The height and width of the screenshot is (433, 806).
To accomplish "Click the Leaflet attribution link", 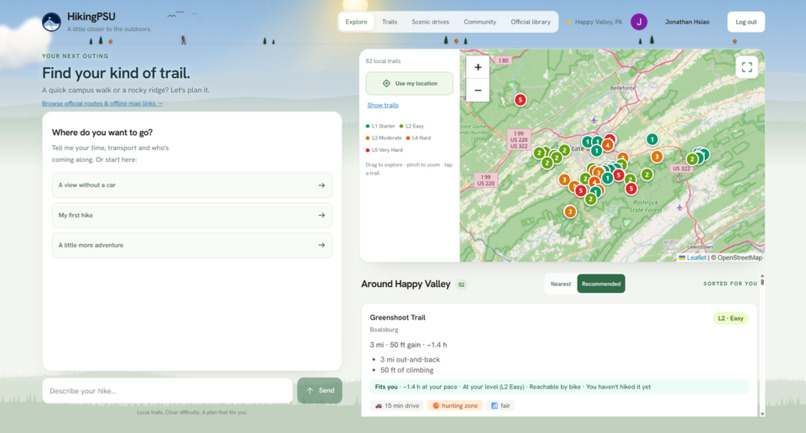I will [697, 258].
